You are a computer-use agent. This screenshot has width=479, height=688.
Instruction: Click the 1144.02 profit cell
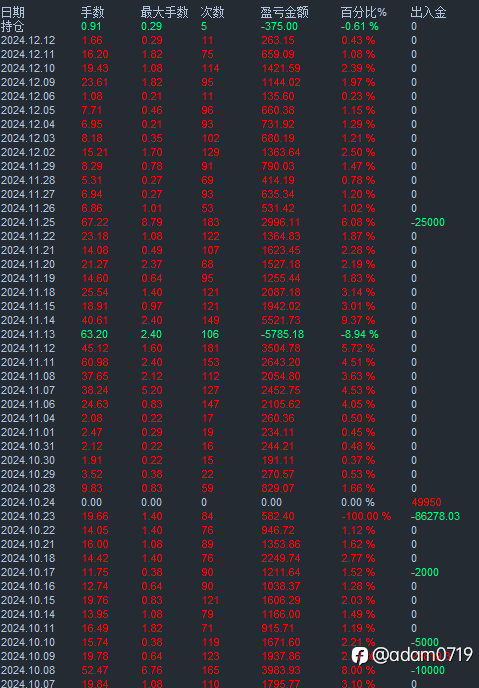(x=281, y=82)
